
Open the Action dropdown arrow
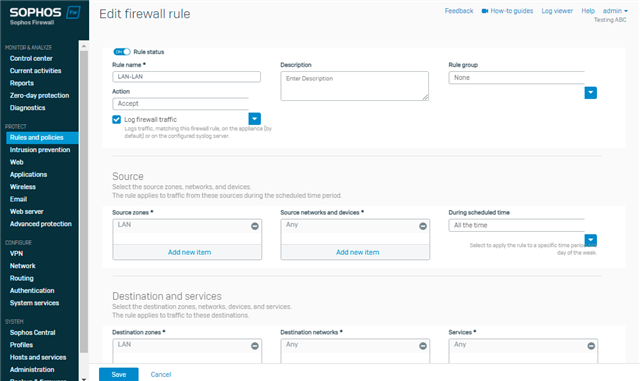254,119
